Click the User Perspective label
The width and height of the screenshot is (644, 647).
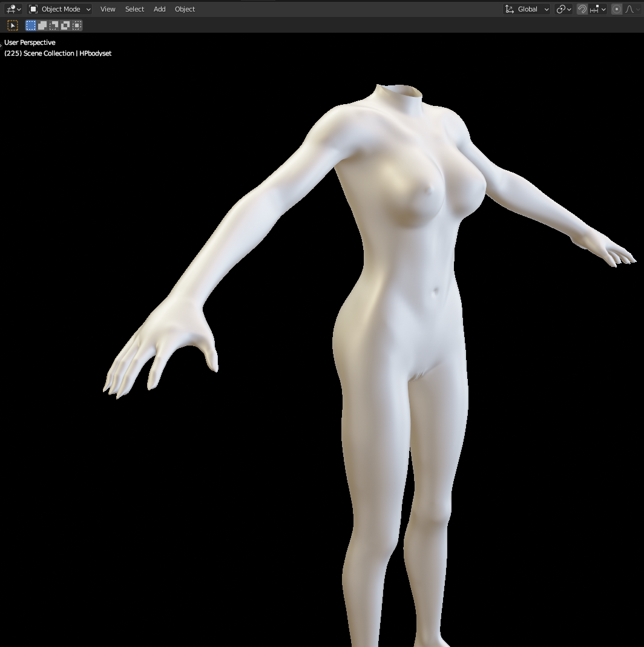tap(30, 42)
